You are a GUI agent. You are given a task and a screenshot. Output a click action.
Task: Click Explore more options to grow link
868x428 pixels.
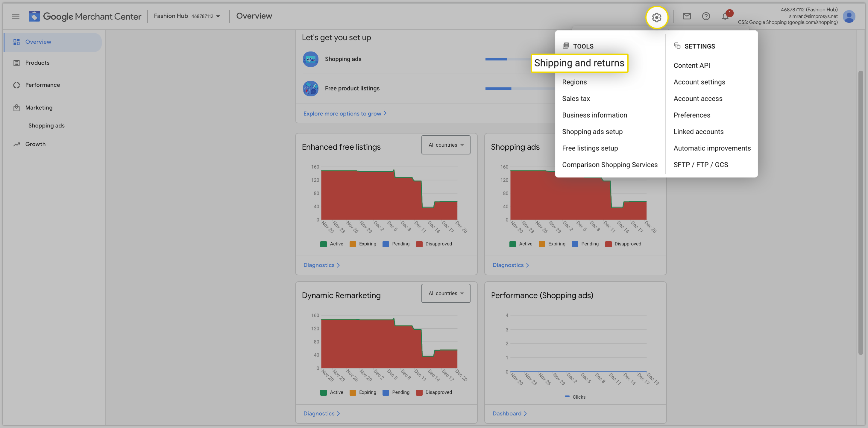click(345, 113)
